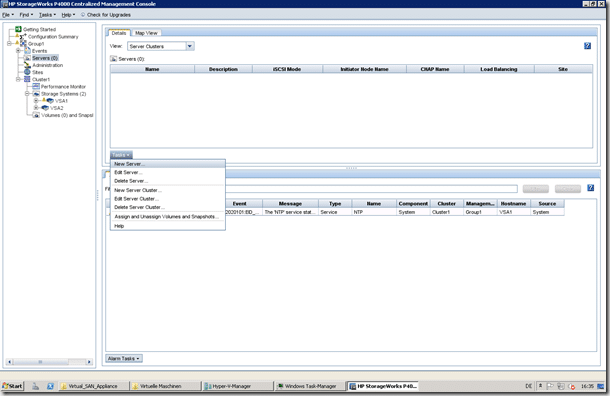Open help icon in Details panel
Viewport: 610px width, 396px height.
[587, 46]
